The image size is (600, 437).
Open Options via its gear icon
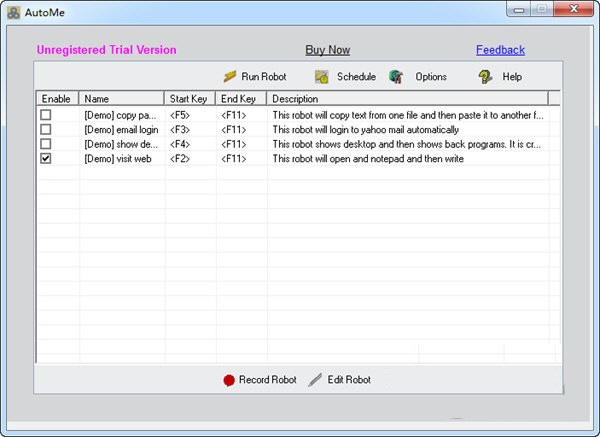(396, 77)
